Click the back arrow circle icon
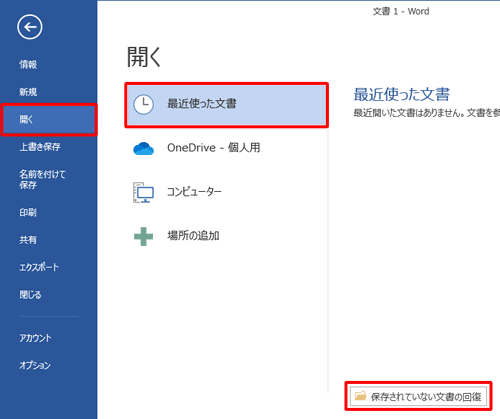 pyautogui.click(x=30, y=27)
